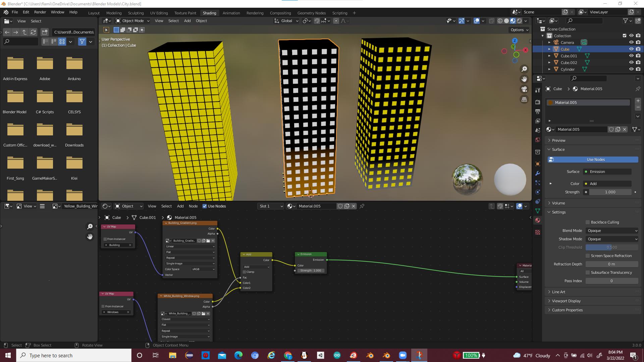Open the Physics properties tab

click(x=538, y=192)
